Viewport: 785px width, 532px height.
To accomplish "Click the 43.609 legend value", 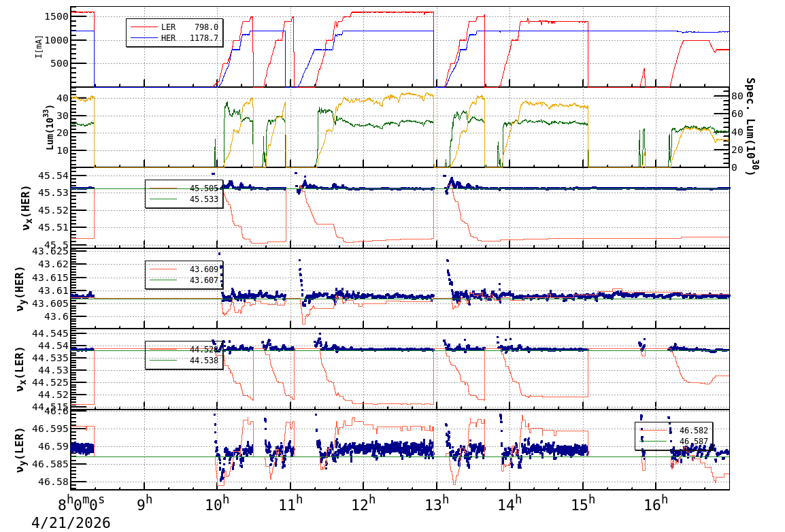I will (204, 269).
